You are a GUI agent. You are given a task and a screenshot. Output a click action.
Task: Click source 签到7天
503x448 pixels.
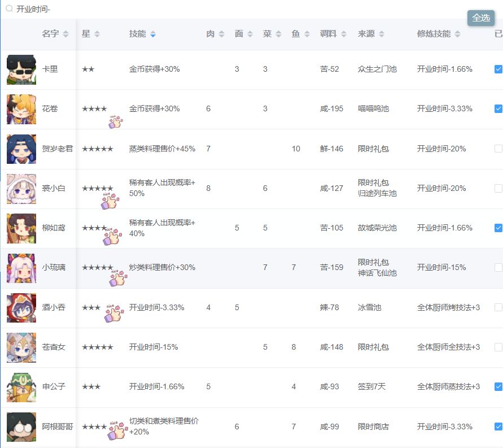coord(371,387)
